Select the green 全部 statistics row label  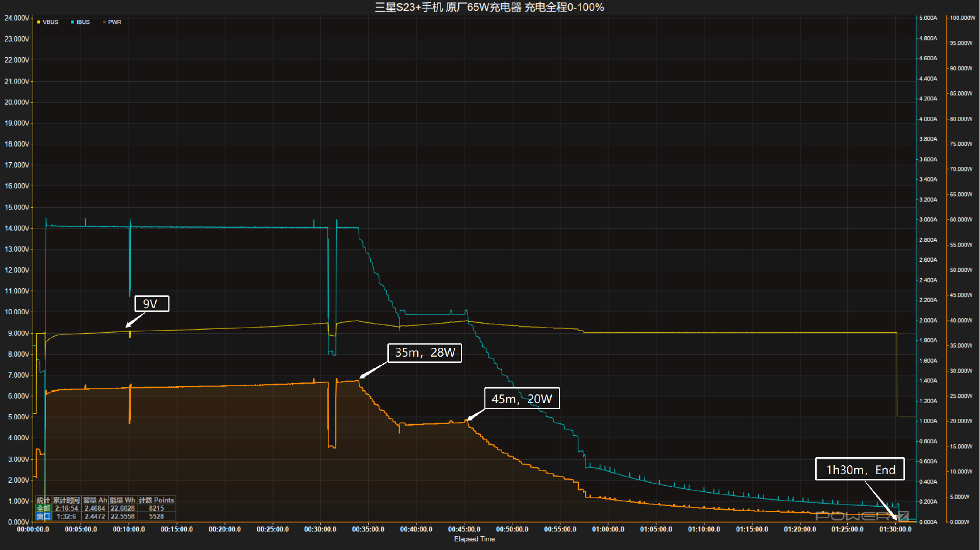point(43,509)
